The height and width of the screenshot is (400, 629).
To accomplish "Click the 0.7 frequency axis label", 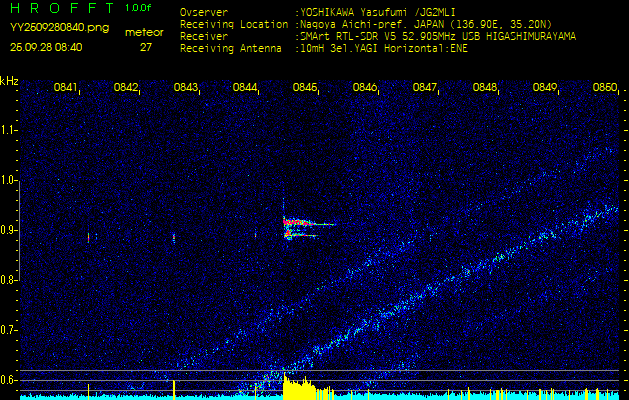I will click(x=8, y=330).
